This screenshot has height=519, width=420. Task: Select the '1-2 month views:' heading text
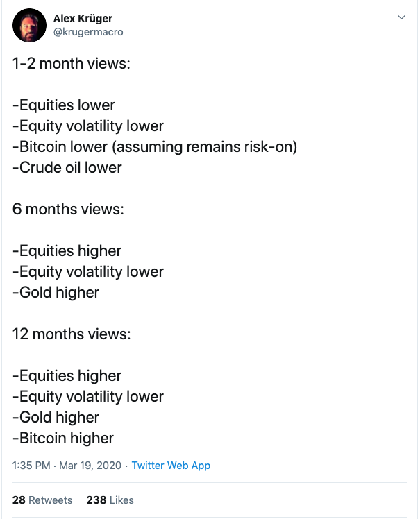pyautogui.click(x=72, y=63)
